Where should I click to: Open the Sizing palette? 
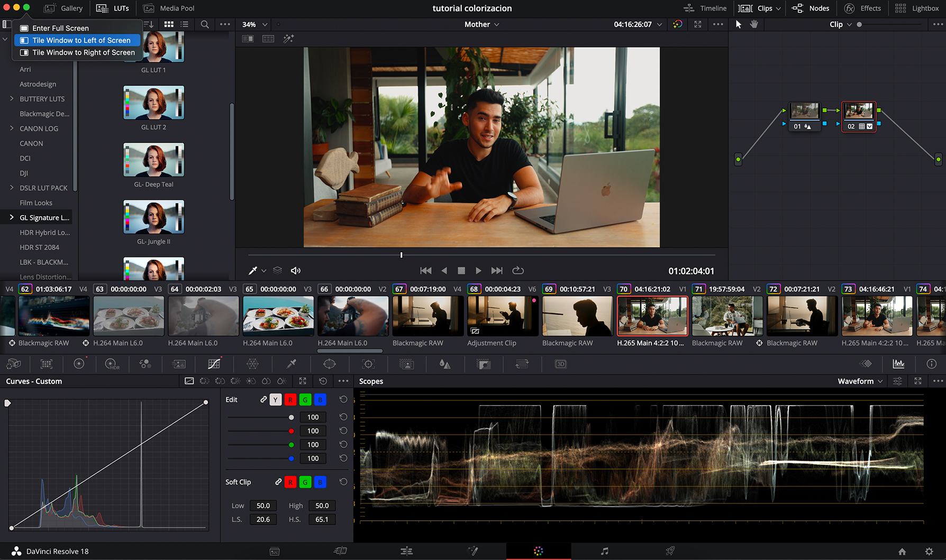[x=522, y=364]
